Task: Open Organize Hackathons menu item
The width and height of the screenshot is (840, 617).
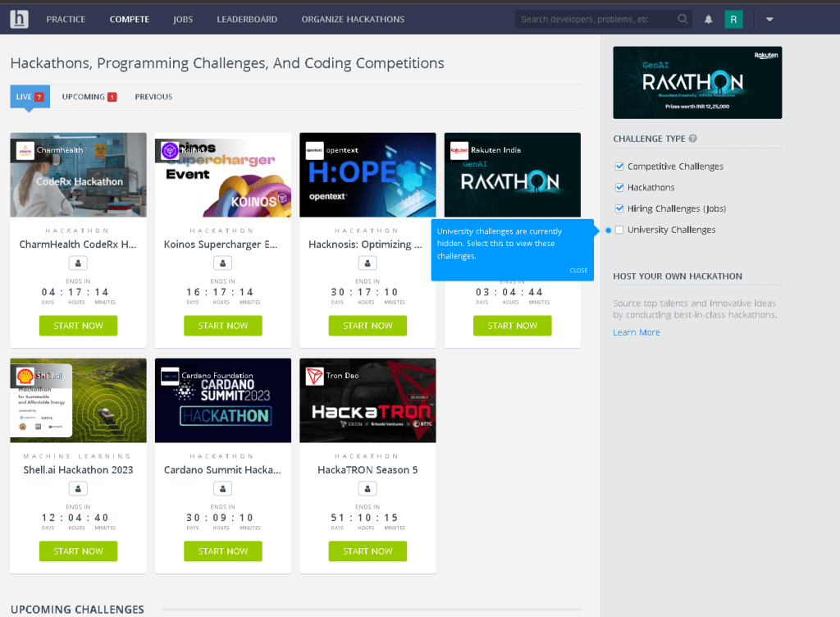Action: [x=353, y=20]
